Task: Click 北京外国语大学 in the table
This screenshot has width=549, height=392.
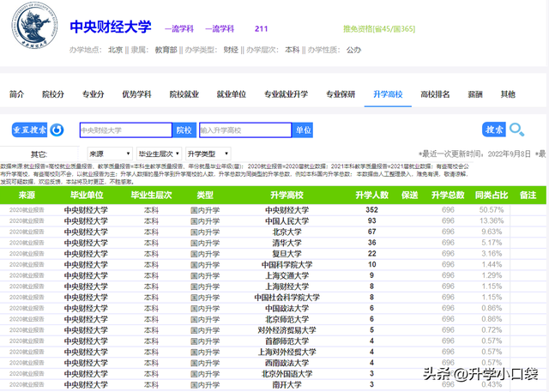Action: click(287, 373)
